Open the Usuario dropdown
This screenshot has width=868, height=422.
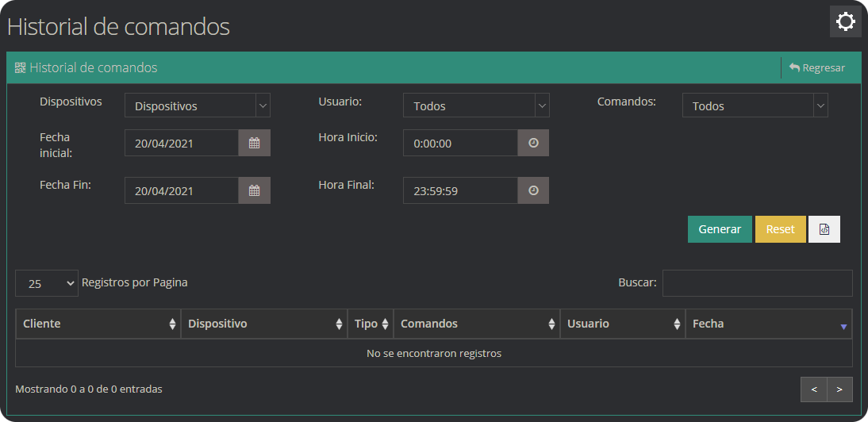tap(476, 105)
